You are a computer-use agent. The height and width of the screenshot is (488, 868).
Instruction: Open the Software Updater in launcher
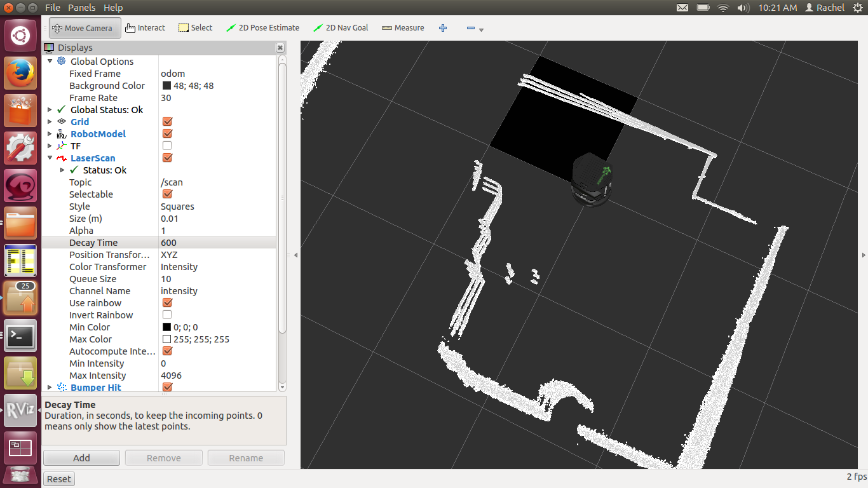[x=21, y=298]
